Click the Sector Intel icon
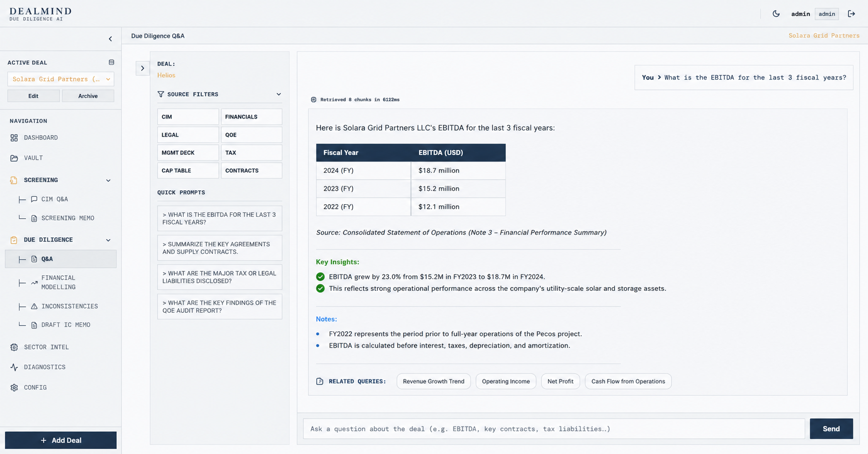The height and width of the screenshot is (454, 868). [14, 347]
